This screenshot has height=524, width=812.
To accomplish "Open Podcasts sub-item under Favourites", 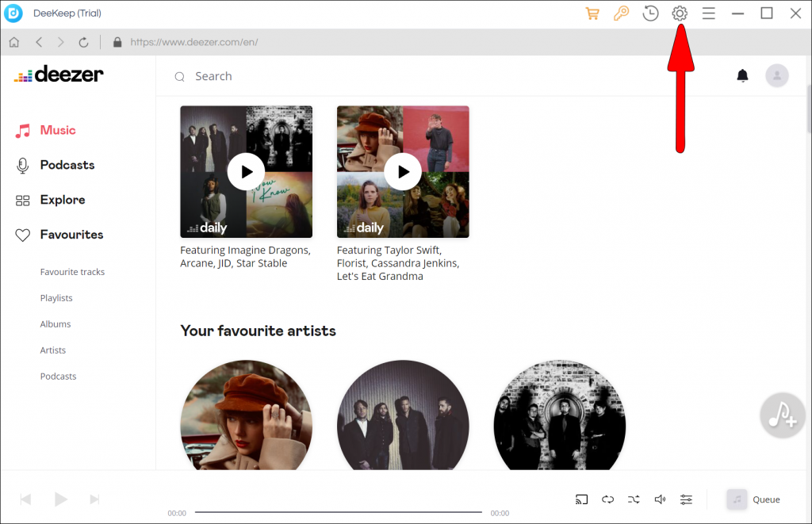I will click(58, 377).
